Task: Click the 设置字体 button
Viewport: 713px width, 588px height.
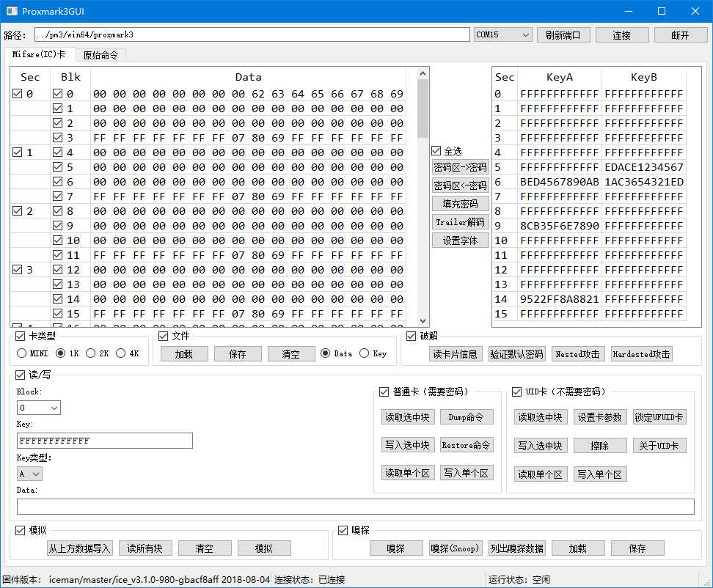Action: coord(460,240)
